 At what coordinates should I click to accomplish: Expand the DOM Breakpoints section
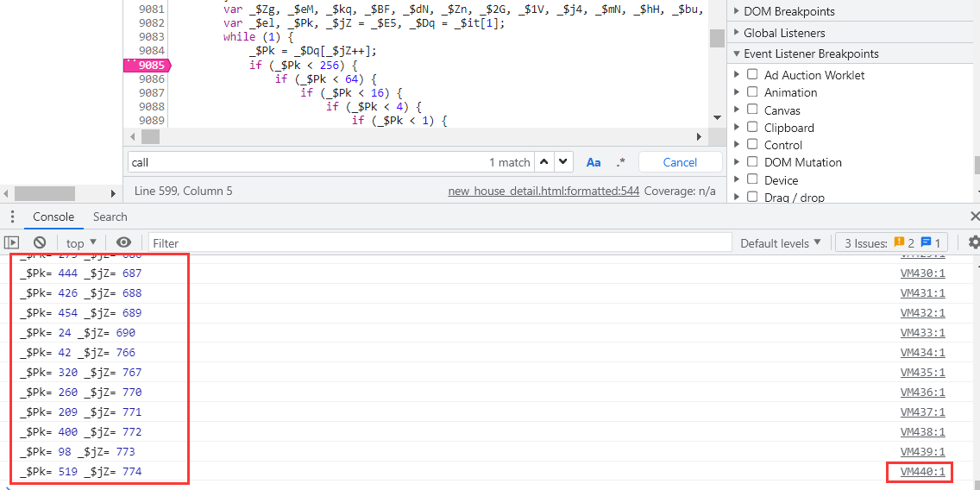[x=736, y=12]
